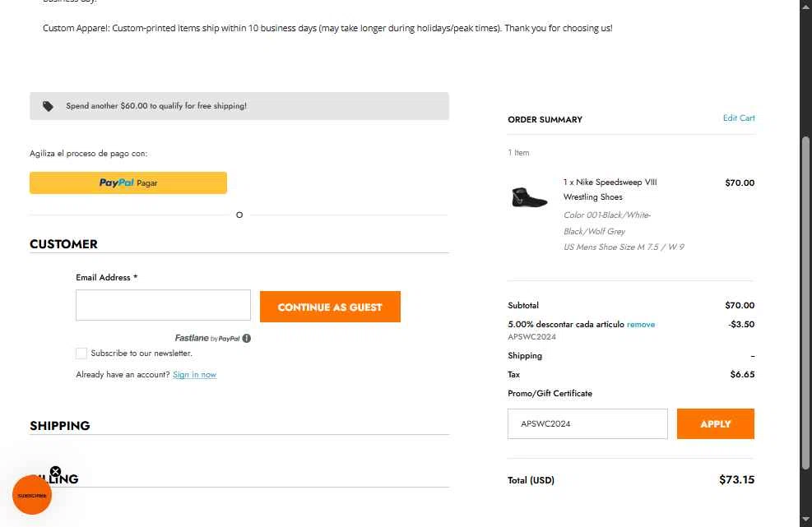View the Nike wrestling shoe thumbnail
Image resolution: width=812 pixels, height=527 pixels.
529,198
